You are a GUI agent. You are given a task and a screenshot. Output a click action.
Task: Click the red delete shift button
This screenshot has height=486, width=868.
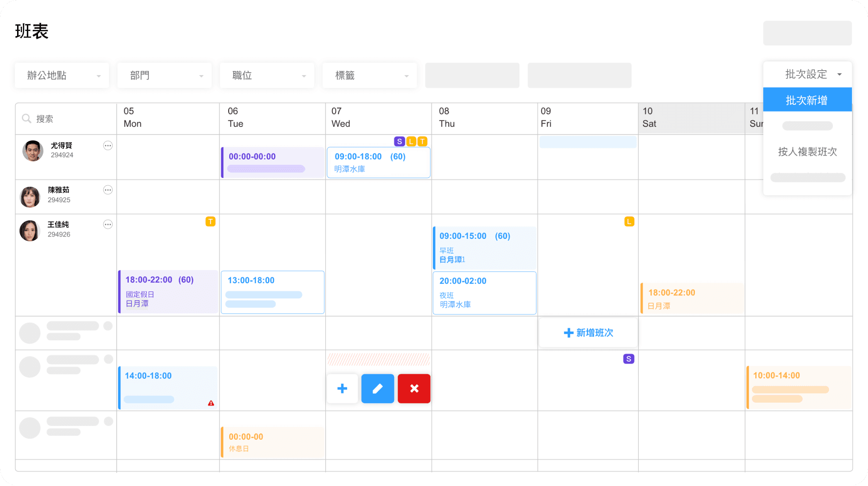point(414,389)
